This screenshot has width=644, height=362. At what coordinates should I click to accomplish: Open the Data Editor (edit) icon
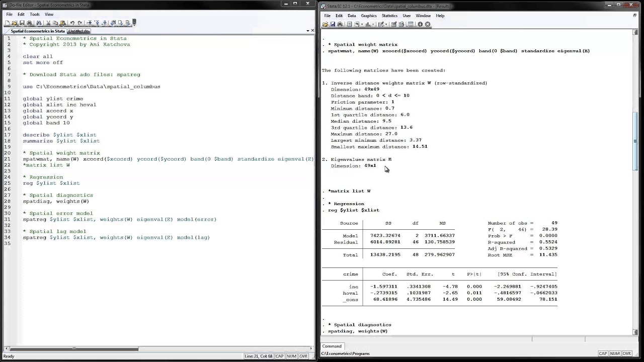[394, 24]
